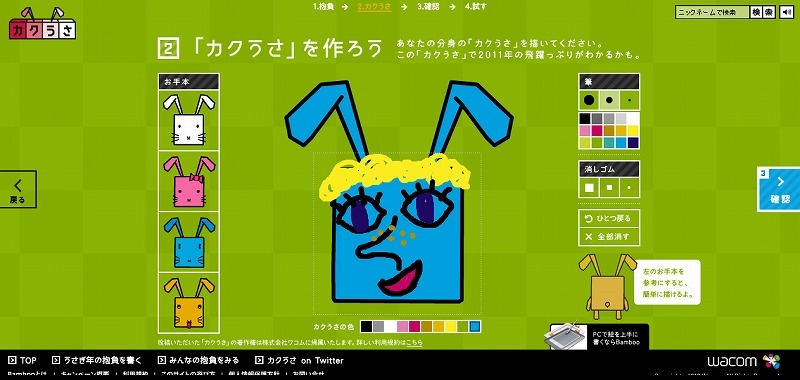Set rabbit body color to black swatch

[366, 326]
